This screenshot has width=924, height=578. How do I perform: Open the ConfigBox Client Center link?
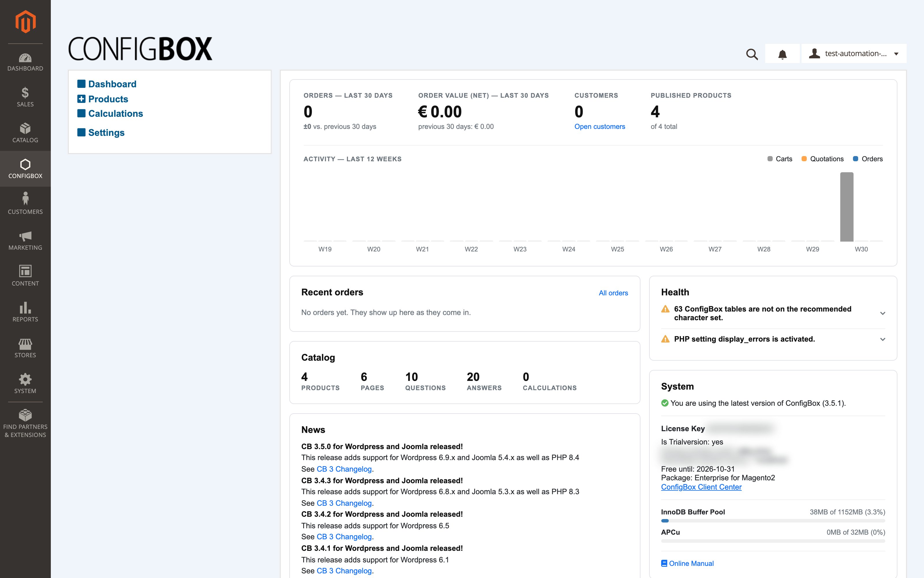[701, 487]
